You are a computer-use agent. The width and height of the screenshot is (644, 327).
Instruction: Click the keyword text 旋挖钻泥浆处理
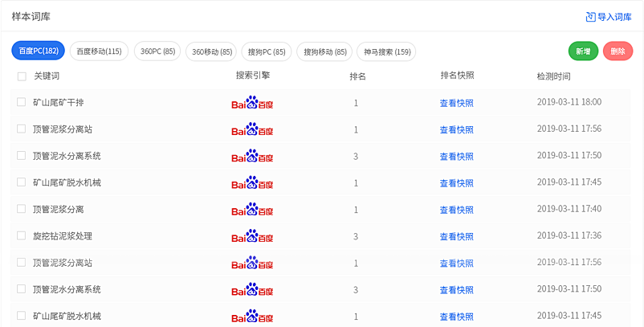click(x=63, y=235)
